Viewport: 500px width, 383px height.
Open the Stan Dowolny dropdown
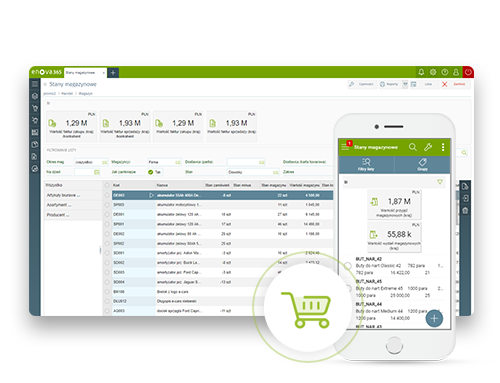pos(253,172)
